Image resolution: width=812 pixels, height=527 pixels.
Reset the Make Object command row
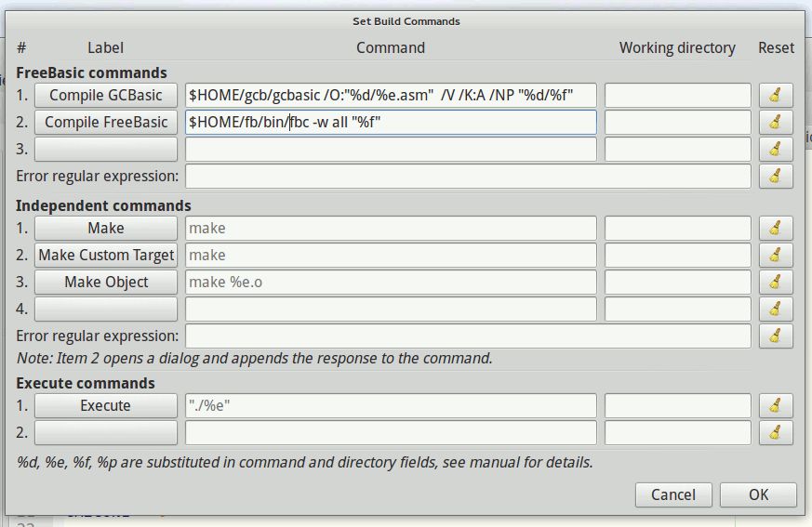coord(776,282)
